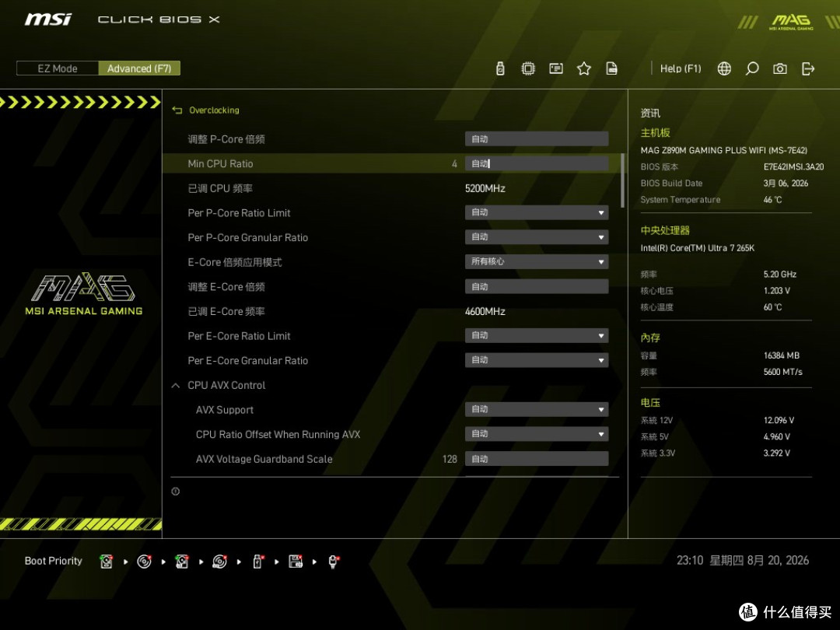Open E-Core 倍频应用模式 dropdown showing 所有核心
The image size is (840, 630).
pyautogui.click(x=536, y=262)
